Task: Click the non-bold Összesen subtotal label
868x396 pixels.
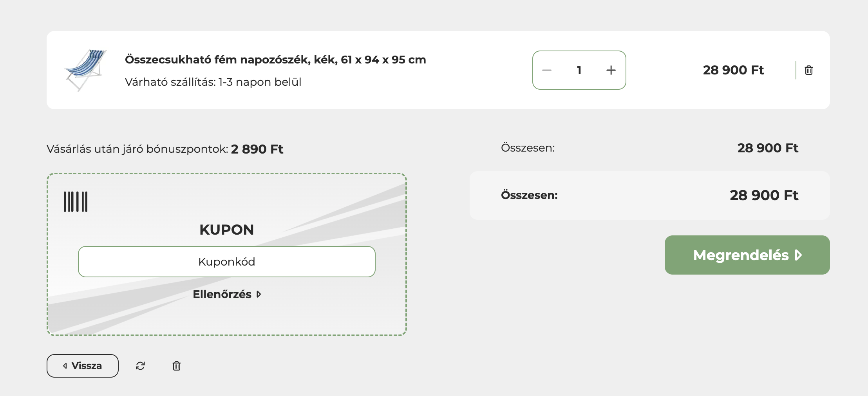Action: tap(528, 148)
